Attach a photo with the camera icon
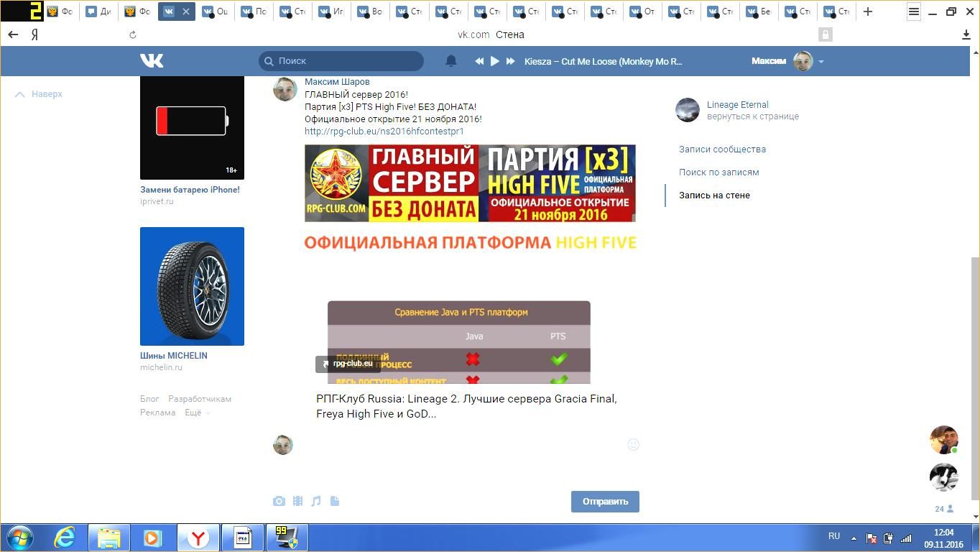 click(x=279, y=501)
